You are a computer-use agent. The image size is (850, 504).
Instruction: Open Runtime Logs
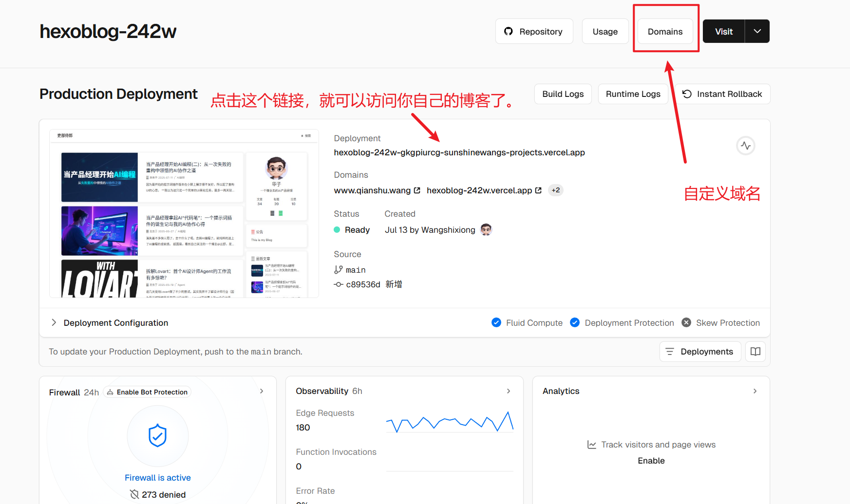click(x=633, y=94)
